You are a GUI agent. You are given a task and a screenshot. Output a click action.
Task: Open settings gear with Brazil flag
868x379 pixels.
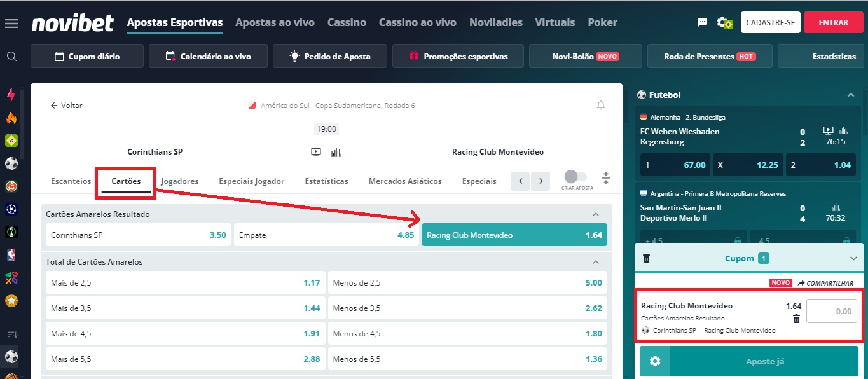(x=725, y=23)
